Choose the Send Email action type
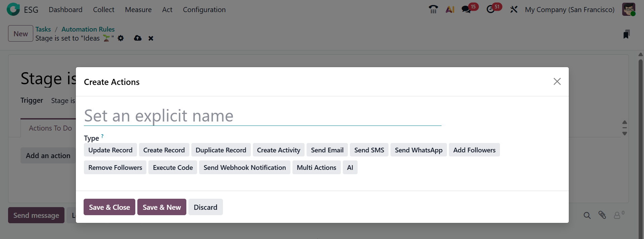This screenshot has width=644, height=239. click(x=327, y=150)
